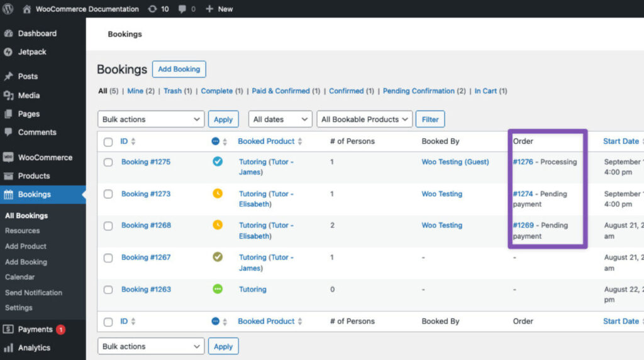
Task: Click the Posts pushpin icon
Action: (8, 77)
